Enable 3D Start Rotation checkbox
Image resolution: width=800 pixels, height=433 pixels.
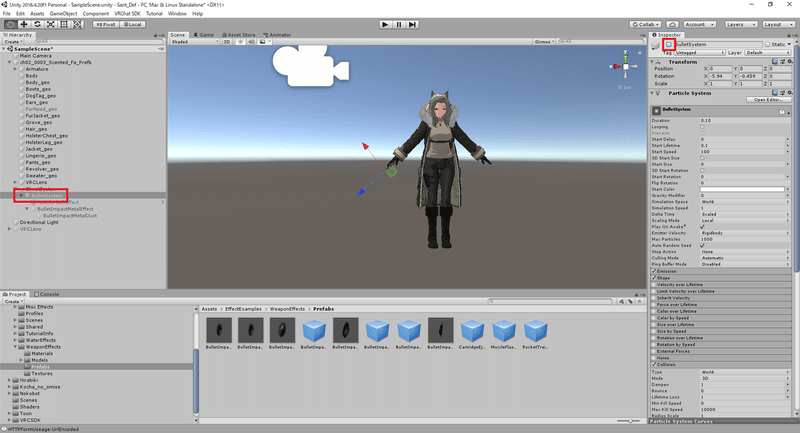tap(702, 170)
